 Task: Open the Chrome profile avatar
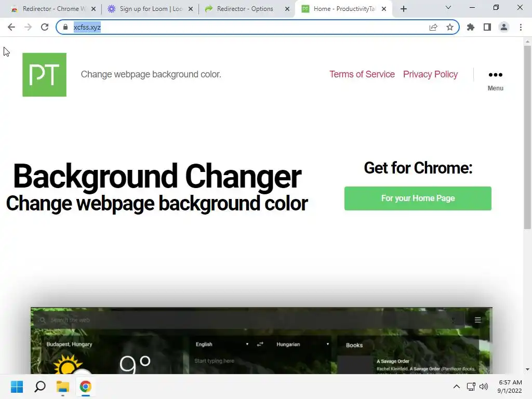[x=504, y=27]
